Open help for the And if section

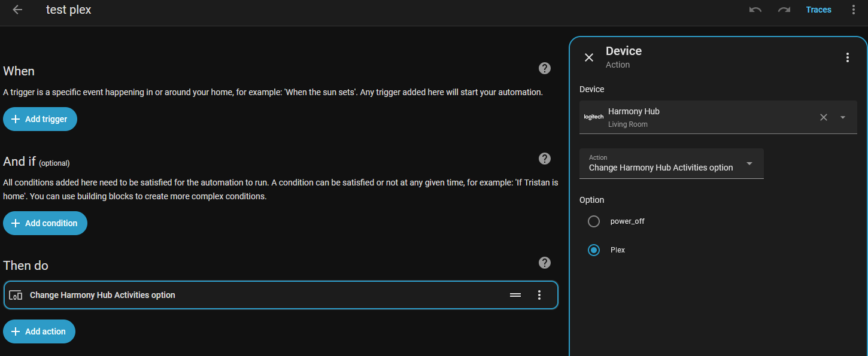(545, 159)
